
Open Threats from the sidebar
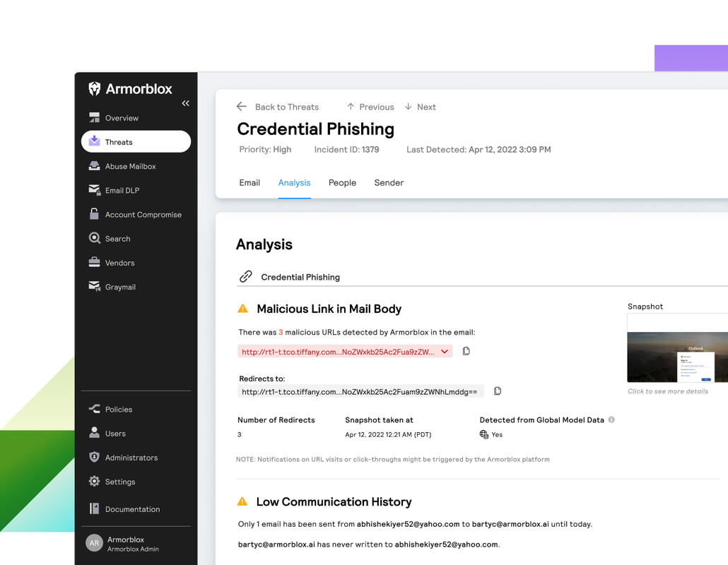pyautogui.click(x=136, y=141)
